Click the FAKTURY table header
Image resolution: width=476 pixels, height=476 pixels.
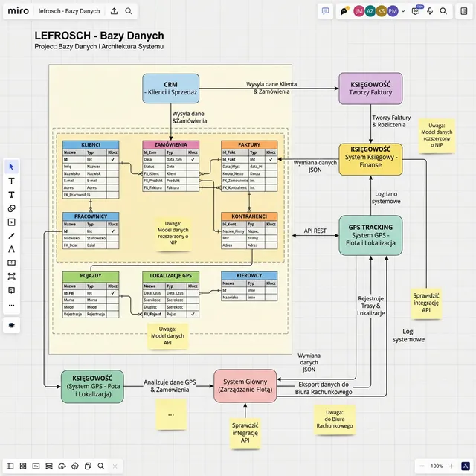coord(249,144)
